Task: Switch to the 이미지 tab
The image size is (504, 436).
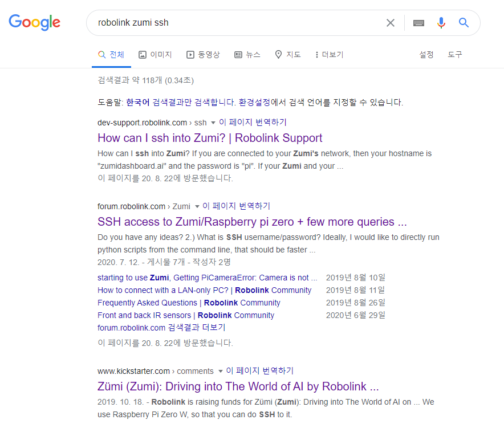Action: (155, 55)
